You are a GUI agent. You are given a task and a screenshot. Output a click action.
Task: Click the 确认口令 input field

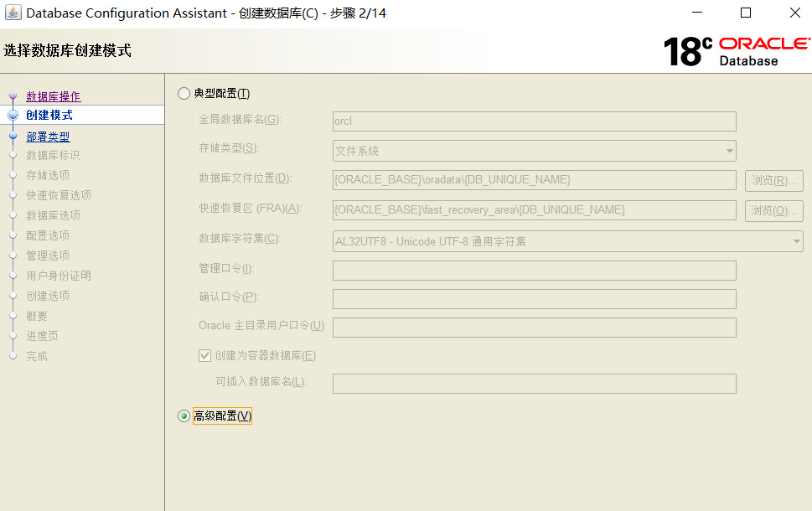point(535,299)
